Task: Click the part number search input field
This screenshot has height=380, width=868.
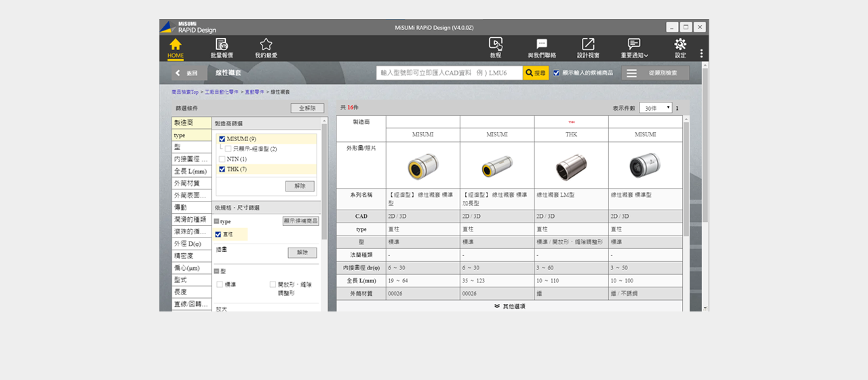Action: (x=449, y=73)
